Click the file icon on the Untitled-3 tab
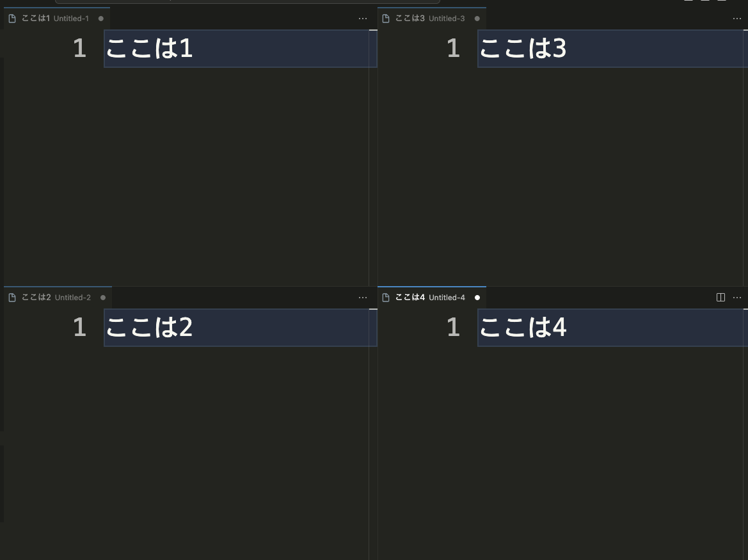The height and width of the screenshot is (560, 748). [386, 19]
